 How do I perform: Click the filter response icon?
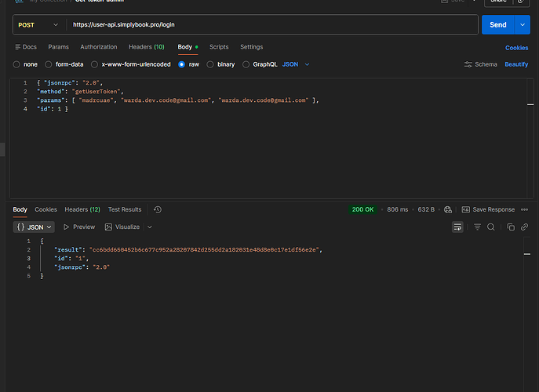click(477, 227)
